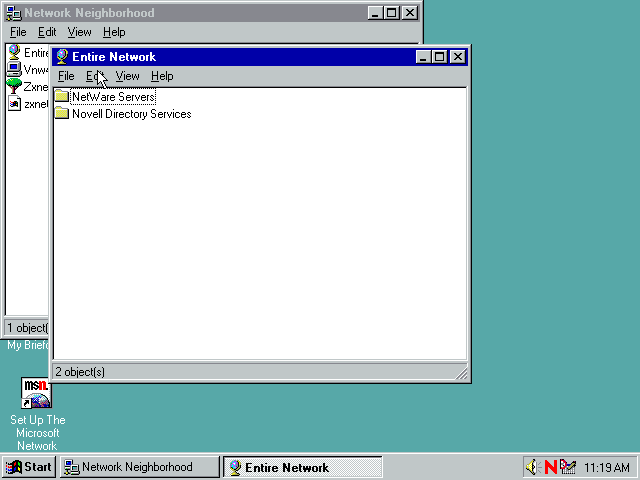This screenshot has height=480, width=640.
Task: Click the resize grip of Entire Network window
Action: tap(461, 373)
